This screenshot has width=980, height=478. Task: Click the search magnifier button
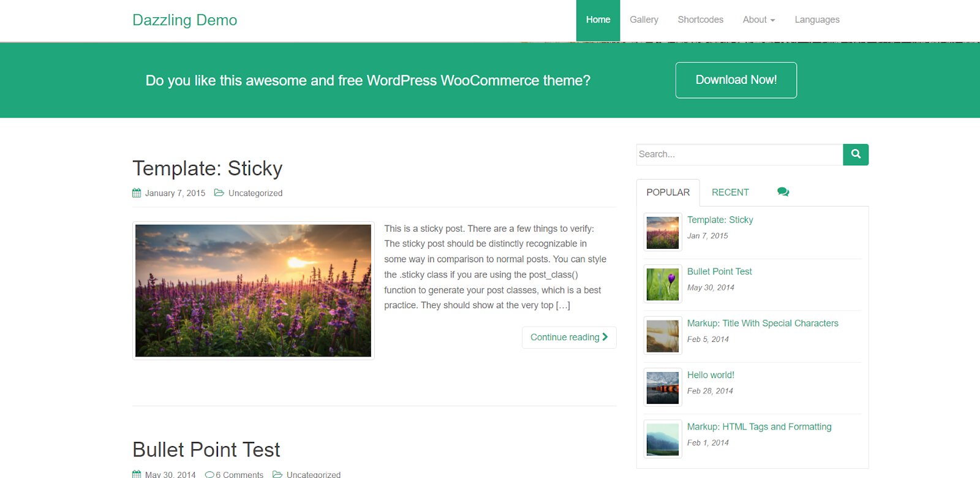856,154
